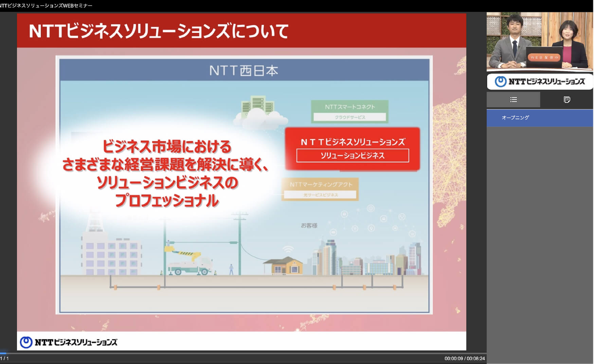Image resolution: width=594 pixels, height=364 pixels.
Task: Click the slide counter 1 / 1
Action: click(5, 359)
